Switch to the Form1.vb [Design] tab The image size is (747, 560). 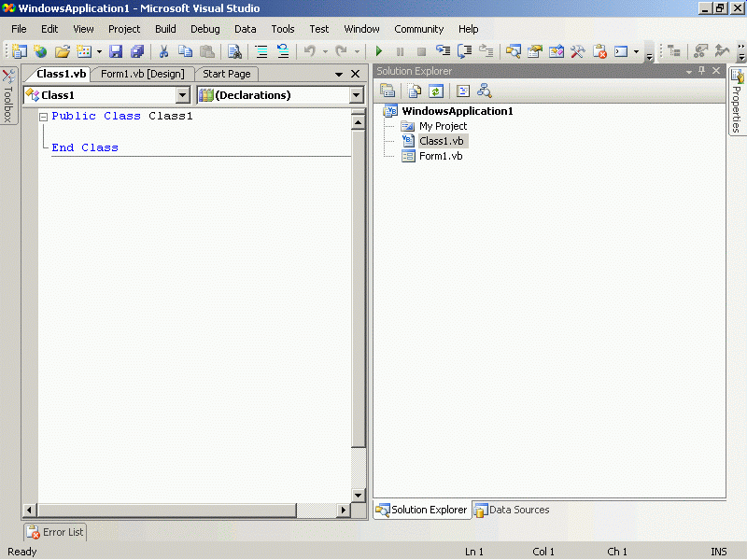coord(143,74)
